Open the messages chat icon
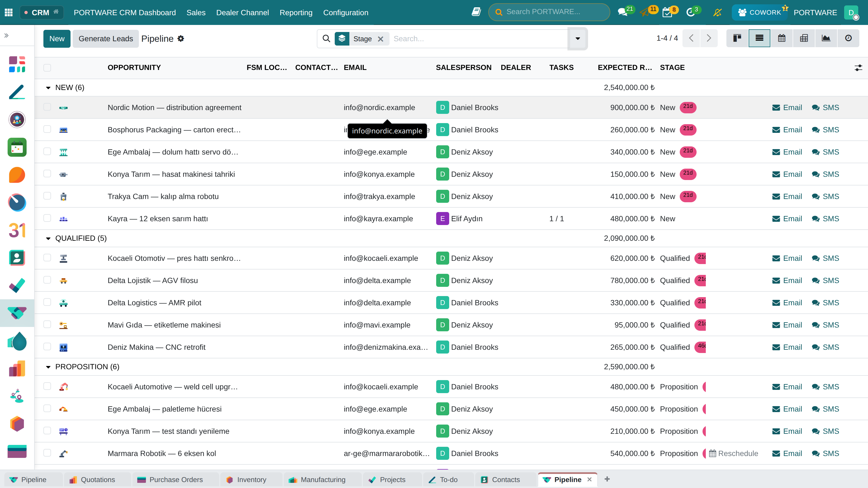Screen dimensions: 868x488 tap(622, 12)
